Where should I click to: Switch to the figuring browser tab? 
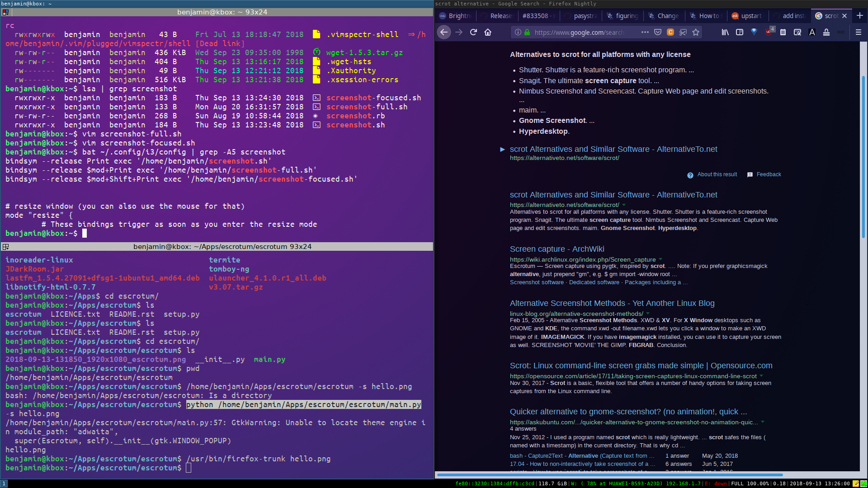pos(622,16)
